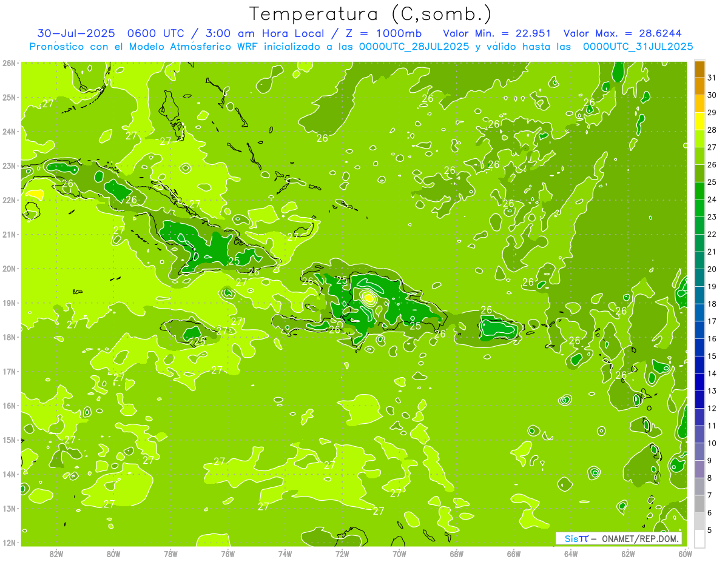Click the 19N latitude axis label
The height and width of the screenshot is (562, 728).
pos(9,303)
